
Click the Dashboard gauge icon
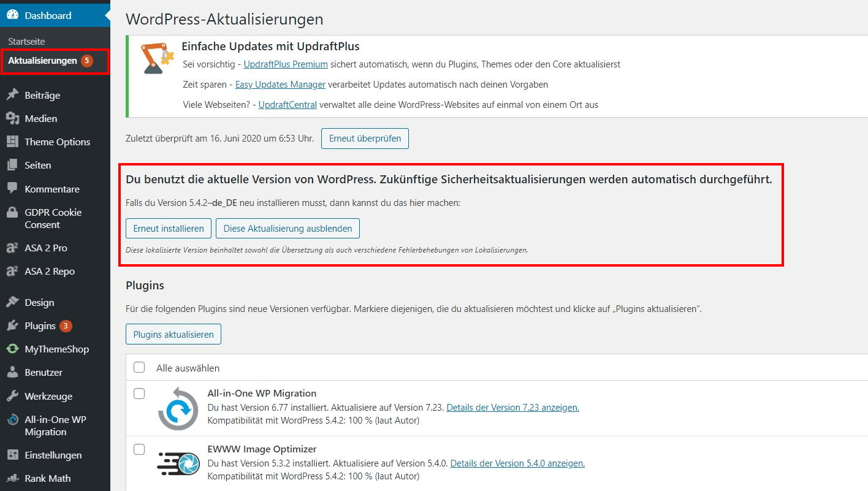(12, 15)
